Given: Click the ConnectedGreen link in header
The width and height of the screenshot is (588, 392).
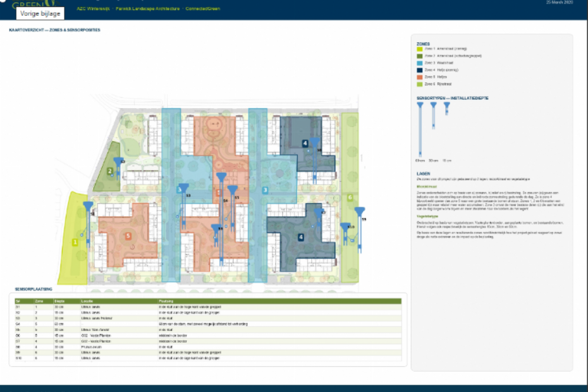Looking at the screenshot, I should click(x=203, y=9).
